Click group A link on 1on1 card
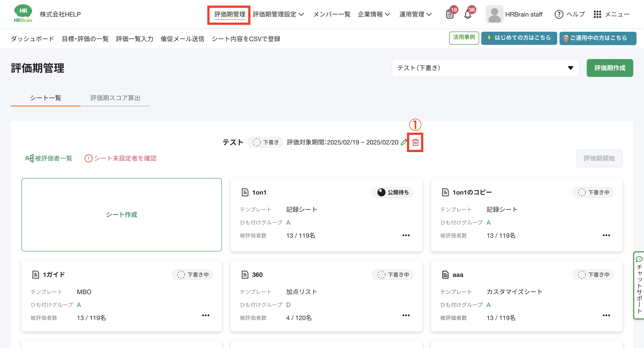Viewport: 644px width, 348px height. (288, 223)
